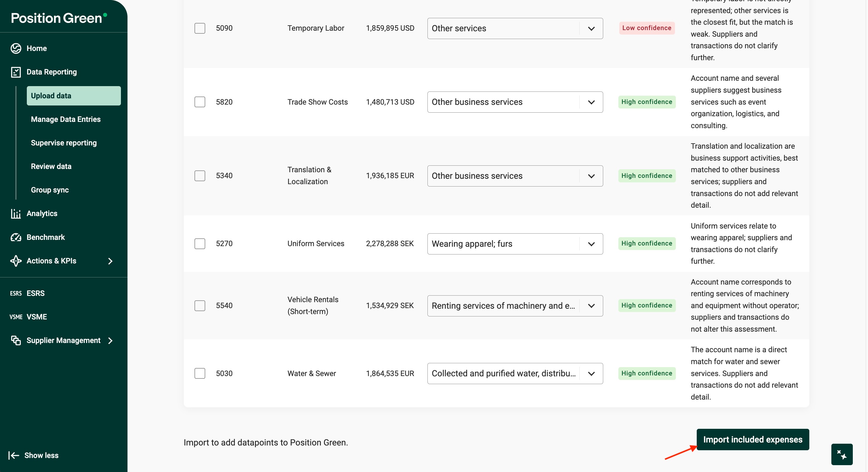Tick the Water & Sewer row checkbox
This screenshot has width=868, height=472.
tap(200, 373)
